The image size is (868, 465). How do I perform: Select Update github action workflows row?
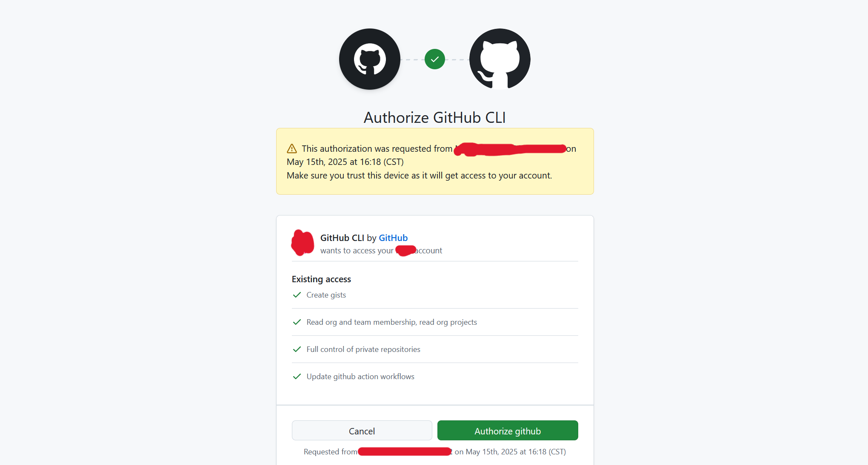[435, 377]
